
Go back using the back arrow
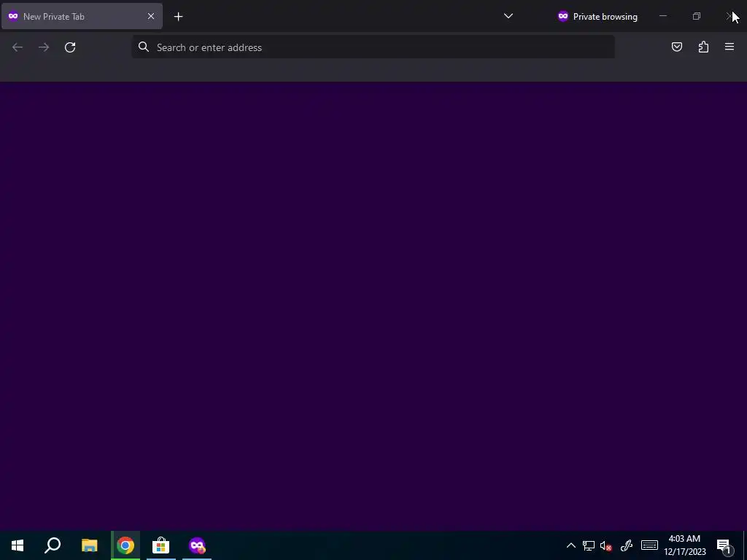18,47
